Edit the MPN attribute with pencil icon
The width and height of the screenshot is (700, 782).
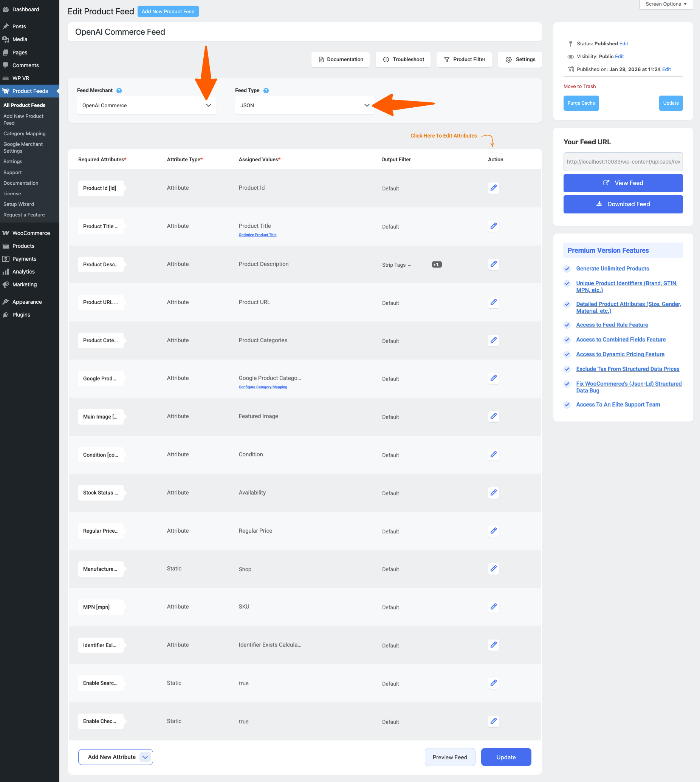click(494, 607)
